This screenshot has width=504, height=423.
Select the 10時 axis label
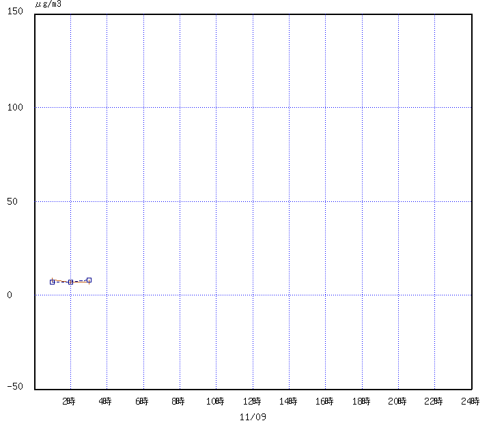tap(215, 402)
